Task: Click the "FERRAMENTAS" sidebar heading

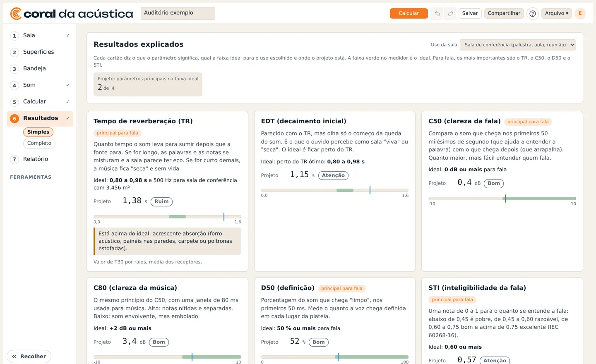Action: pyautogui.click(x=31, y=177)
